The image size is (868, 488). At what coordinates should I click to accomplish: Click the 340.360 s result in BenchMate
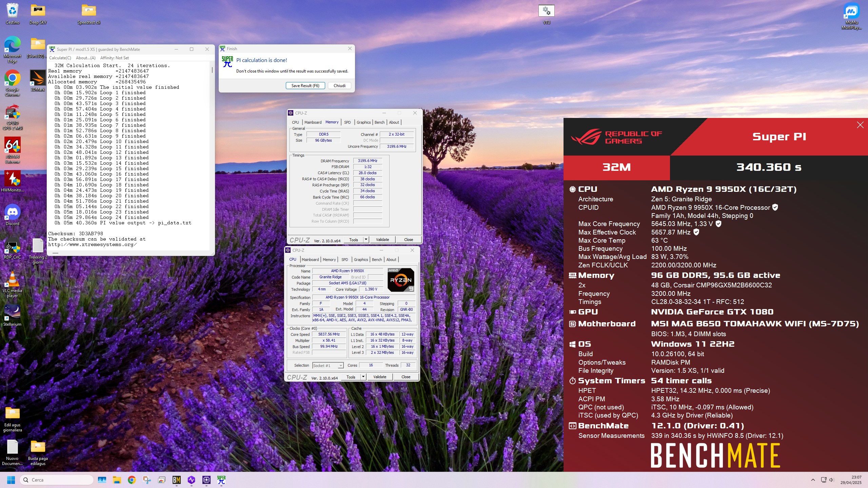tap(769, 167)
